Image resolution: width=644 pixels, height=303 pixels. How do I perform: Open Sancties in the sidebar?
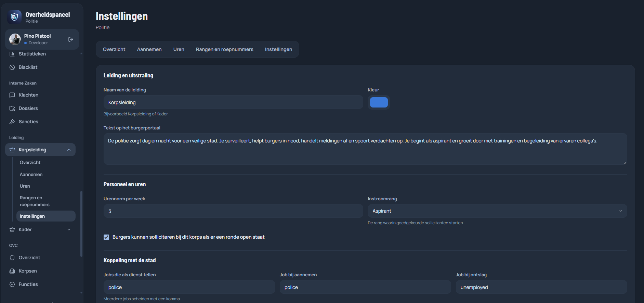[40, 122]
